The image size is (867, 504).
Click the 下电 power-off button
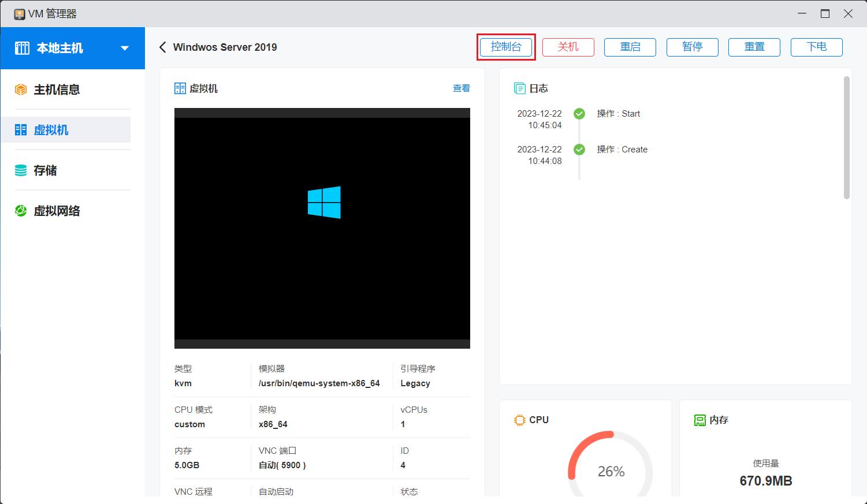pyautogui.click(x=817, y=47)
